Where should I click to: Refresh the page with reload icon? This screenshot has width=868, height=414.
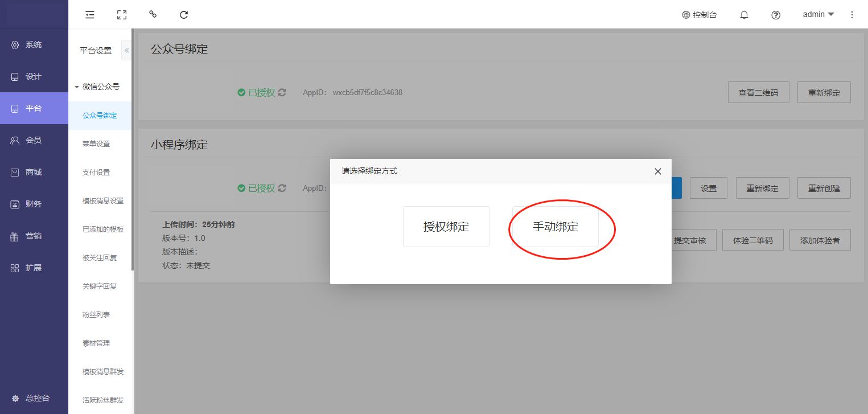point(184,15)
